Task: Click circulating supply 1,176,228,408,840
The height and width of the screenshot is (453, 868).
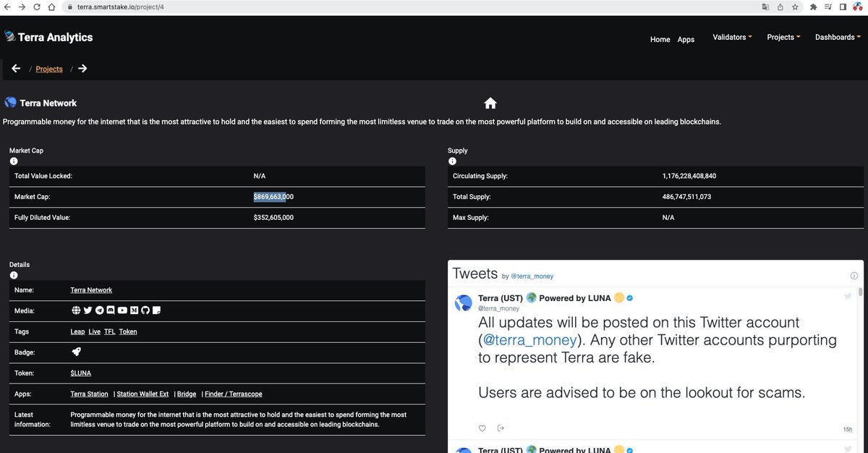Action: tap(689, 176)
